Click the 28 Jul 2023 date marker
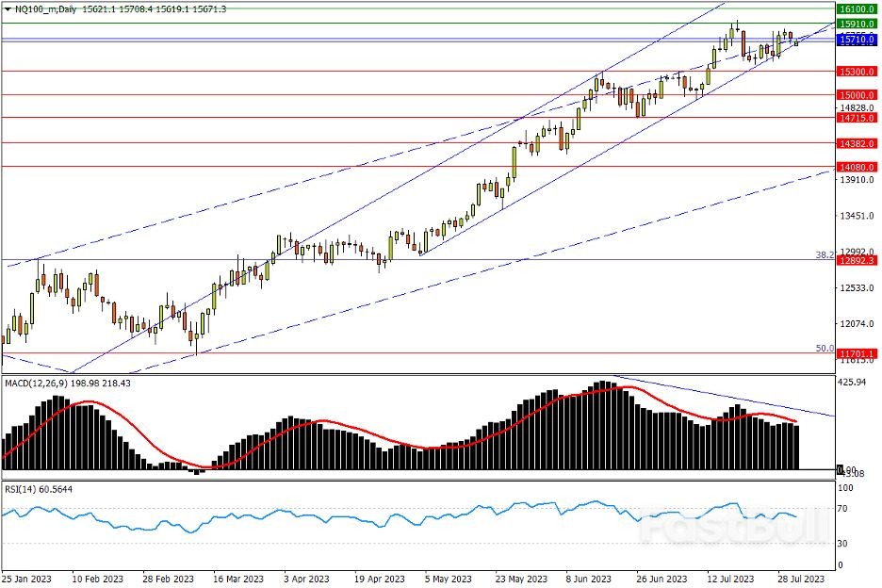Image resolution: width=882 pixels, height=588 pixels. (803, 578)
